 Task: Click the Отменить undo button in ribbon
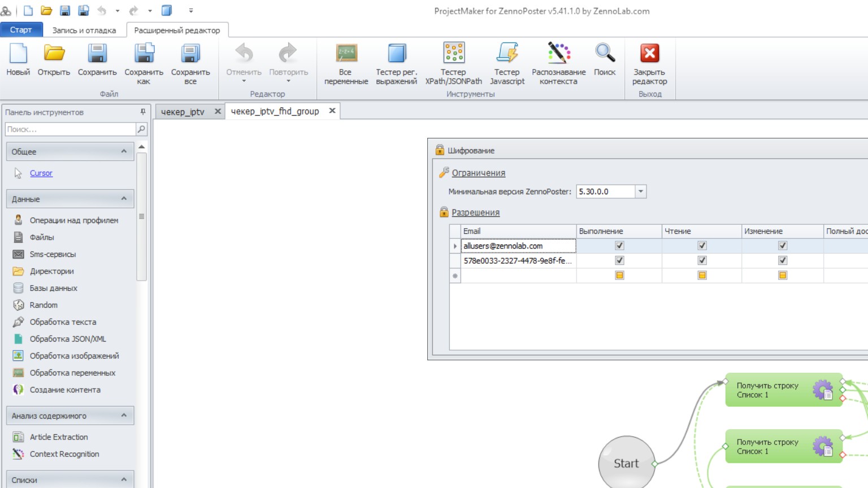[x=244, y=63]
